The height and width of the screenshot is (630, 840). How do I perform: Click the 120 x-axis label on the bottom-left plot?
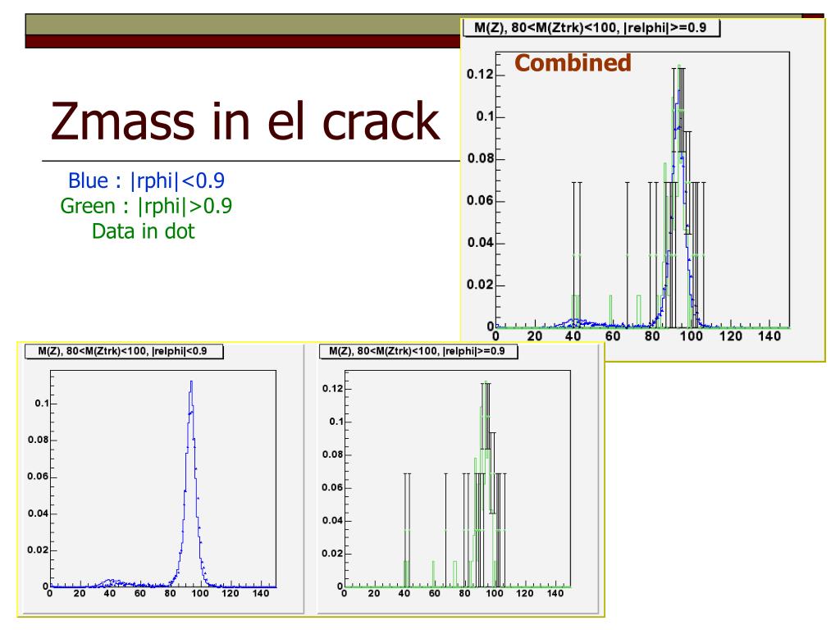pos(231,593)
